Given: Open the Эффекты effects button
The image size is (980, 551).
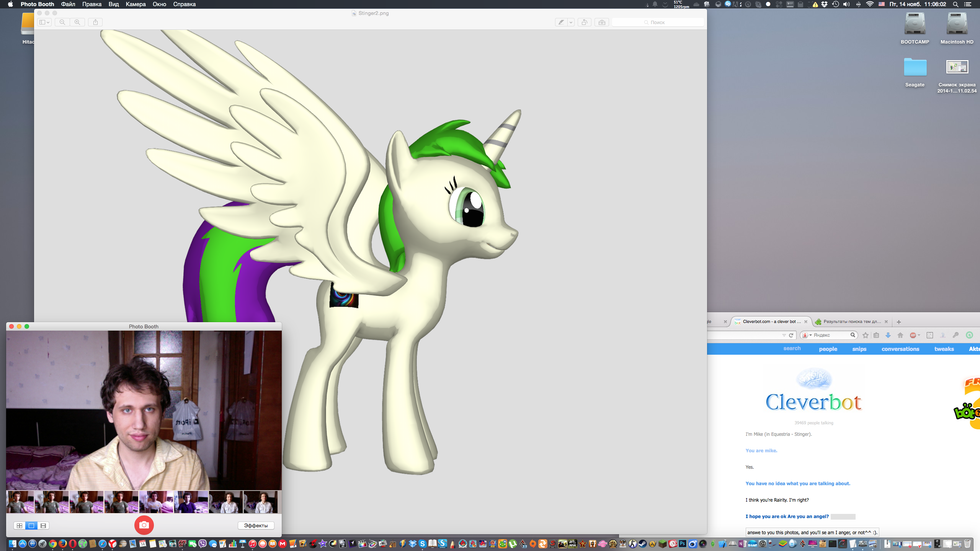Looking at the screenshot, I should (256, 525).
